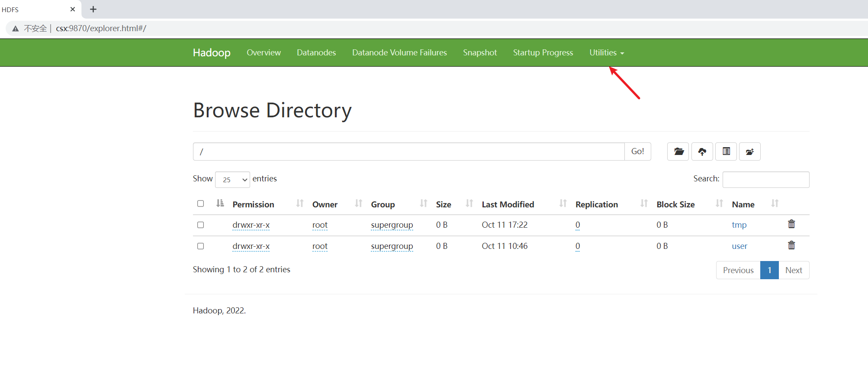Screen dimensions: 868x374
Task: Click supergroup in user row
Action: 392,246
